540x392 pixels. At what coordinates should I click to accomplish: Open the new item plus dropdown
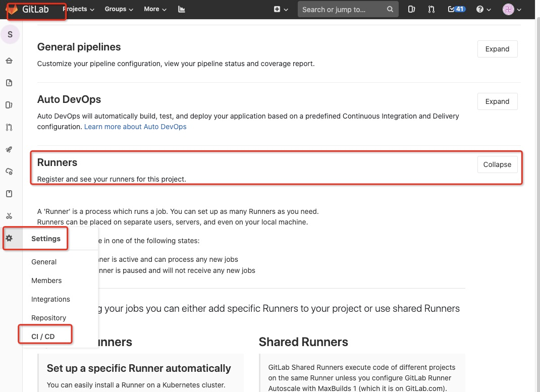pyautogui.click(x=281, y=9)
